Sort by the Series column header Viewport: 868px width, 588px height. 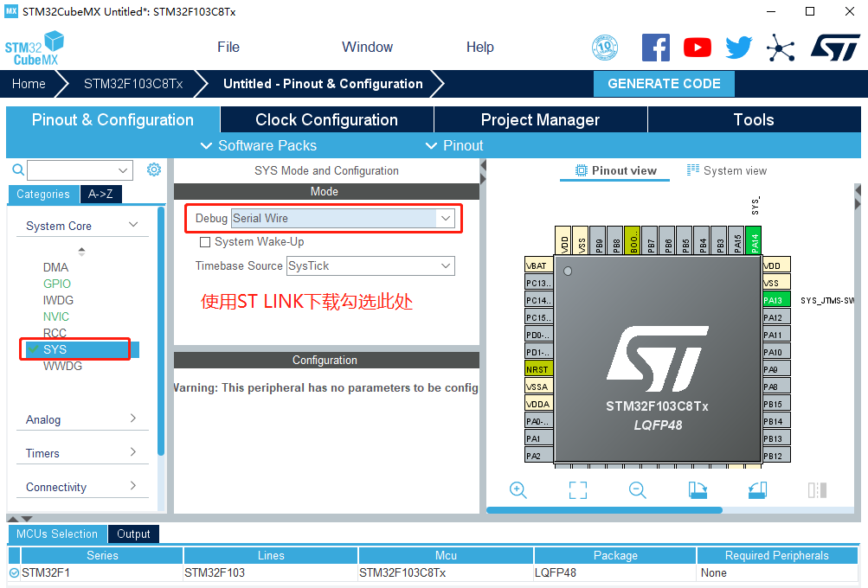tap(102, 555)
